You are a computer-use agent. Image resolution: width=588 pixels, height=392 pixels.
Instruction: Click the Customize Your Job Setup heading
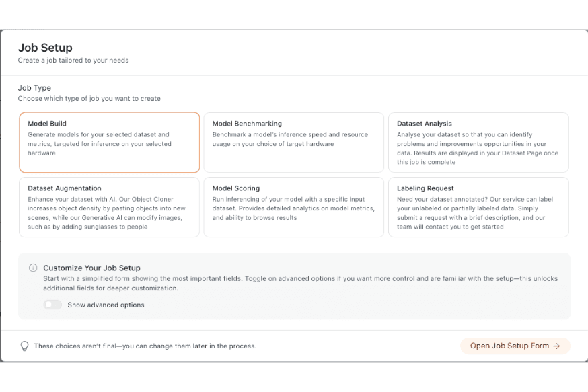click(x=91, y=268)
